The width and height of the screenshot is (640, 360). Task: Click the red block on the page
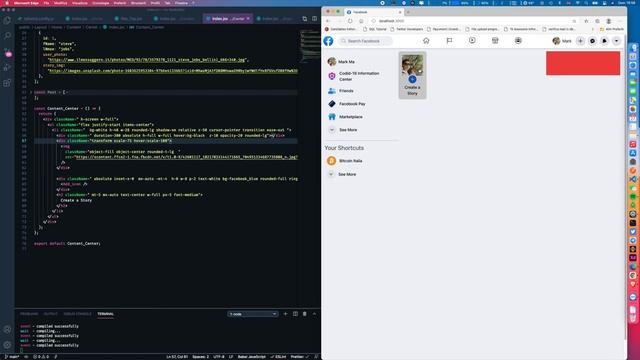[583, 63]
